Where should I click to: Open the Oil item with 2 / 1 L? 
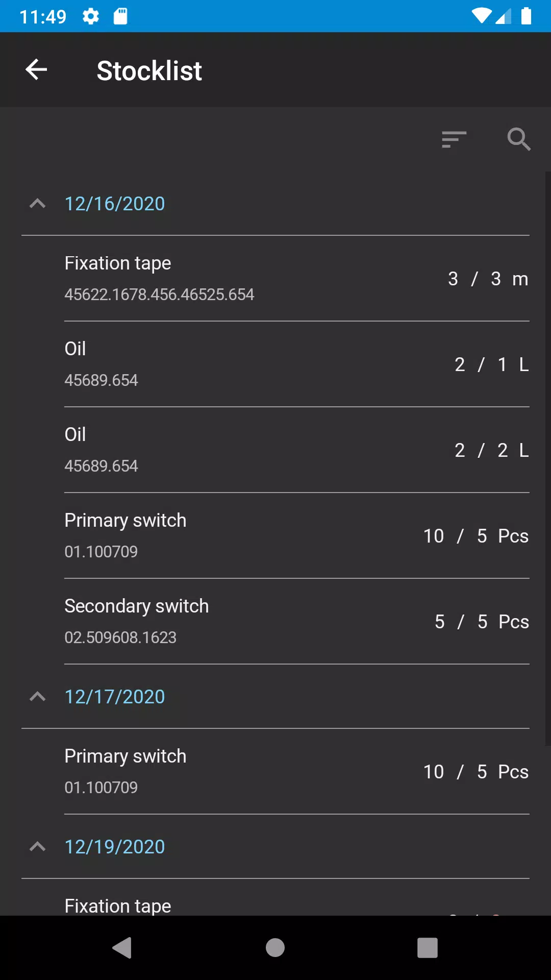point(297,364)
